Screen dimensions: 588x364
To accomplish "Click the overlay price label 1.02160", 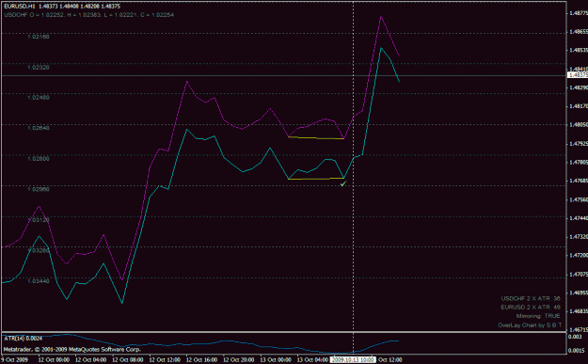I will tap(39, 37).
